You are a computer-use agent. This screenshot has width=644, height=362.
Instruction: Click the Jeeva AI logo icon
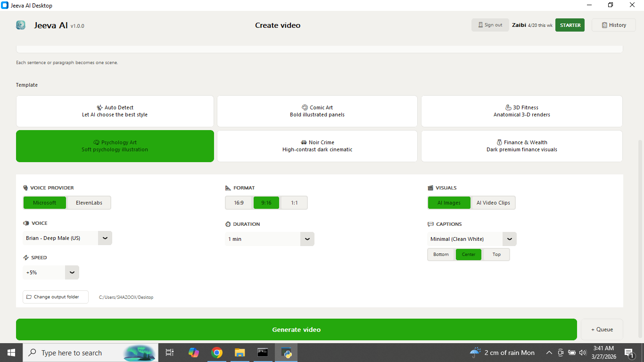click(x=21, y=25)
